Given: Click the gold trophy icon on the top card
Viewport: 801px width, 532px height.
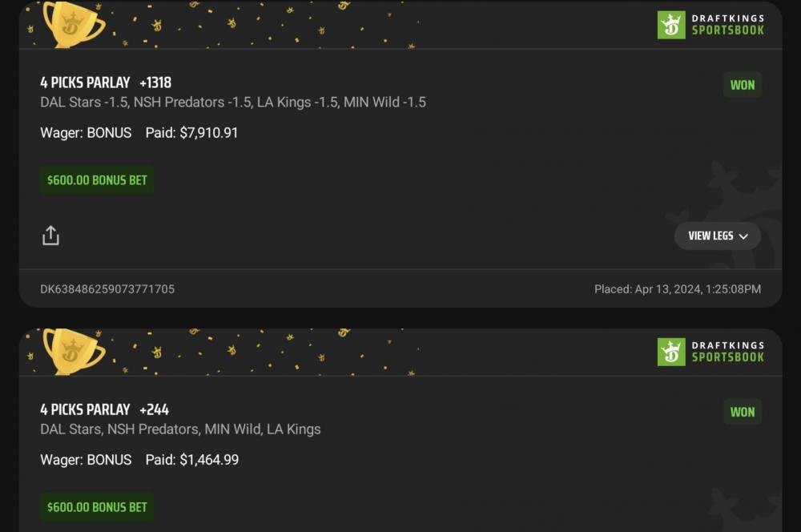Looking at the screenshot, I should pyautogui.click(x=73, y=22).
